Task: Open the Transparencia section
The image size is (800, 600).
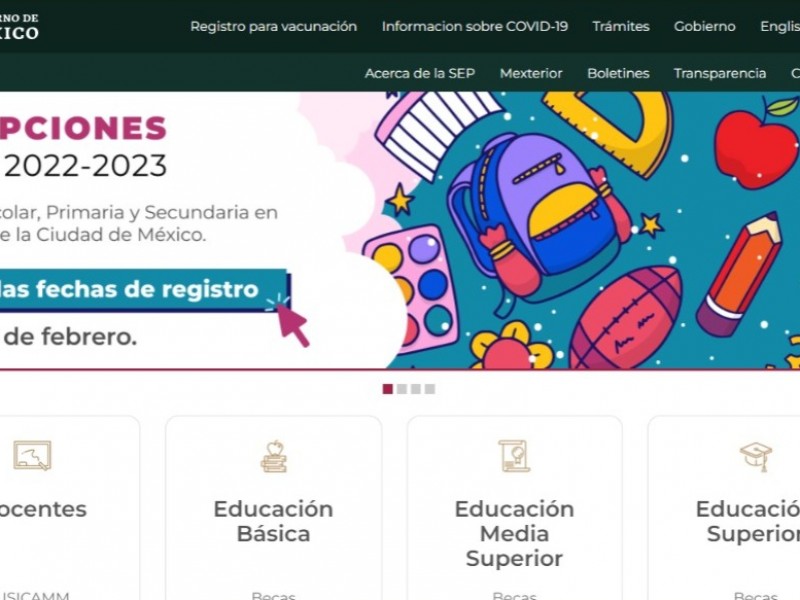Action: [x=720, y=73]
